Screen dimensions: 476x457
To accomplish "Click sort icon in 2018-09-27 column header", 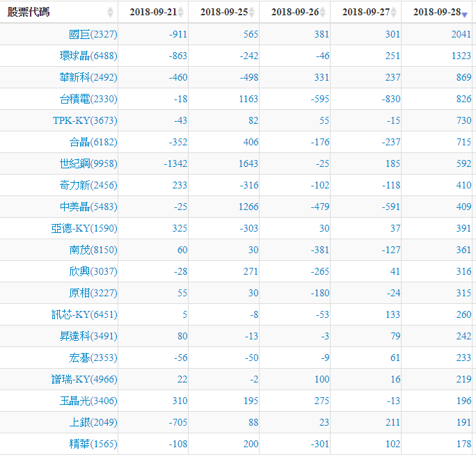I will [x=395, y=13].
